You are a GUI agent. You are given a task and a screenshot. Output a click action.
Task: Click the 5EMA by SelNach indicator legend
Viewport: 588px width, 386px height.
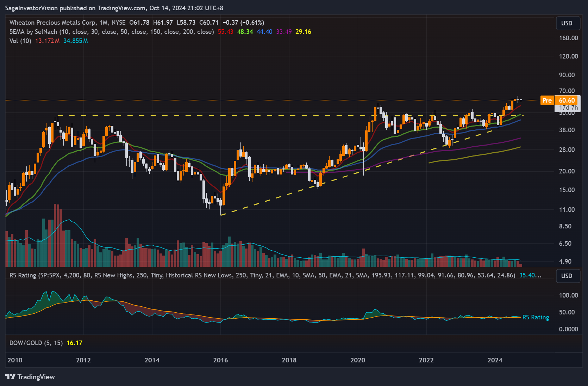tap(112, 32)
